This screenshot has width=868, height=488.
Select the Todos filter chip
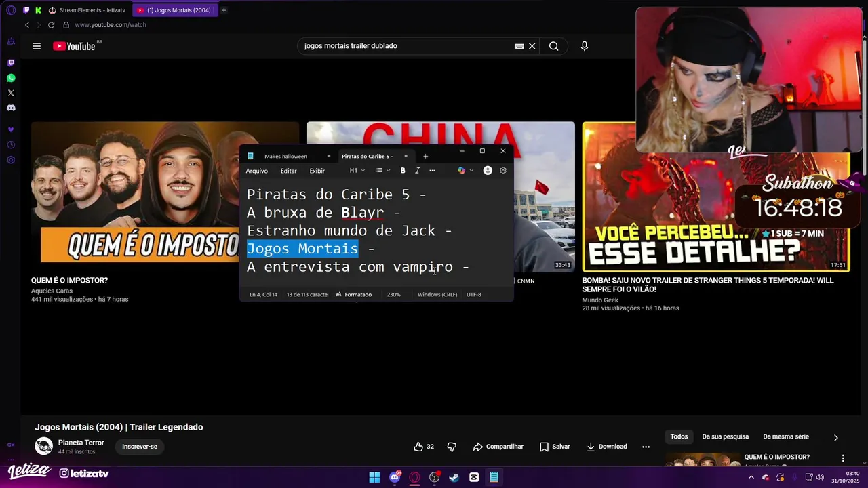click(x=679, y=437)
